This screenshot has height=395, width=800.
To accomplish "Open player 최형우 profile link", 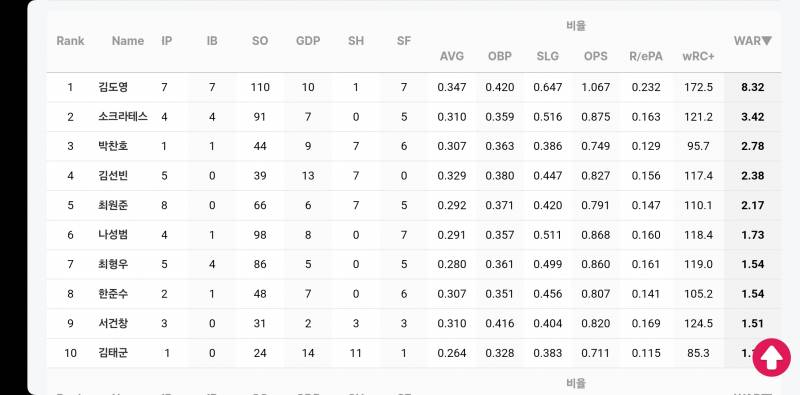I will 113,264.
